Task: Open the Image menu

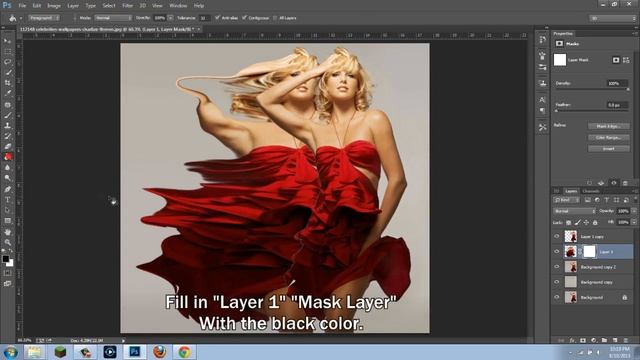Action: tap(53, 6)
